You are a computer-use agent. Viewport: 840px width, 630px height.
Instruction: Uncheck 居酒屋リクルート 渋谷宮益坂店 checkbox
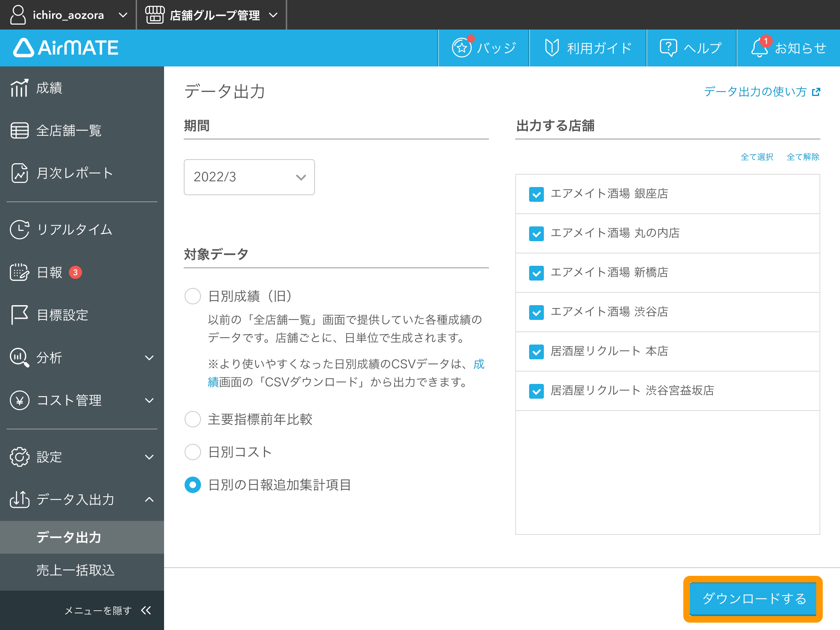tap(536, 391)
